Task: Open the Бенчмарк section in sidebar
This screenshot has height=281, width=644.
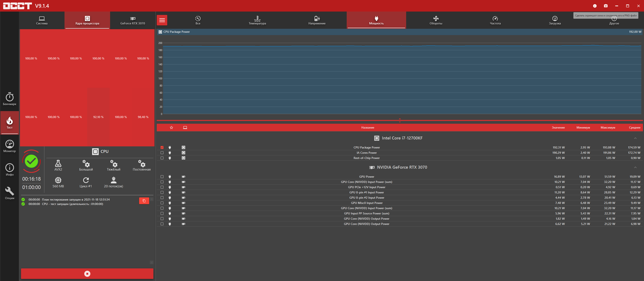Action: pyautogui.click(x=9, y=99)
